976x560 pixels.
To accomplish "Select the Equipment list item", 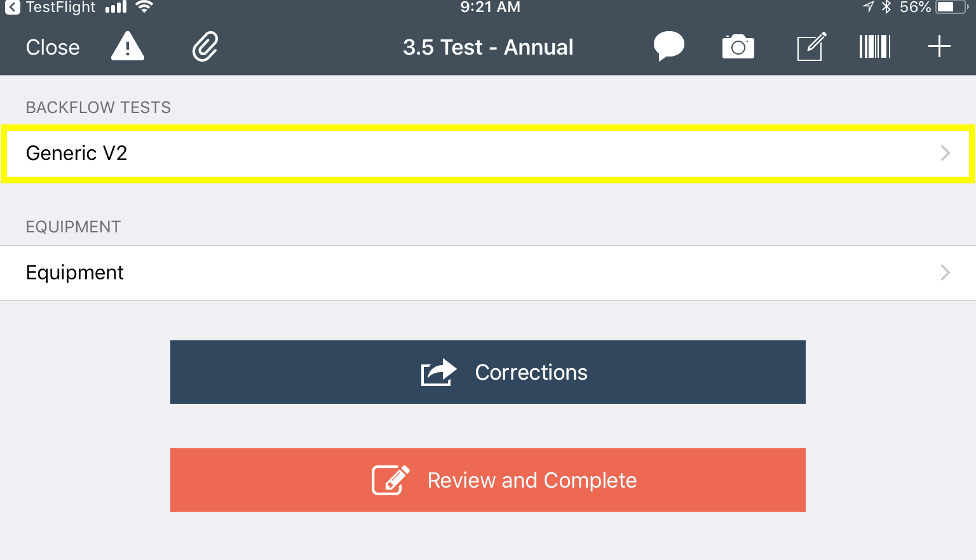I will pos(75,272).
